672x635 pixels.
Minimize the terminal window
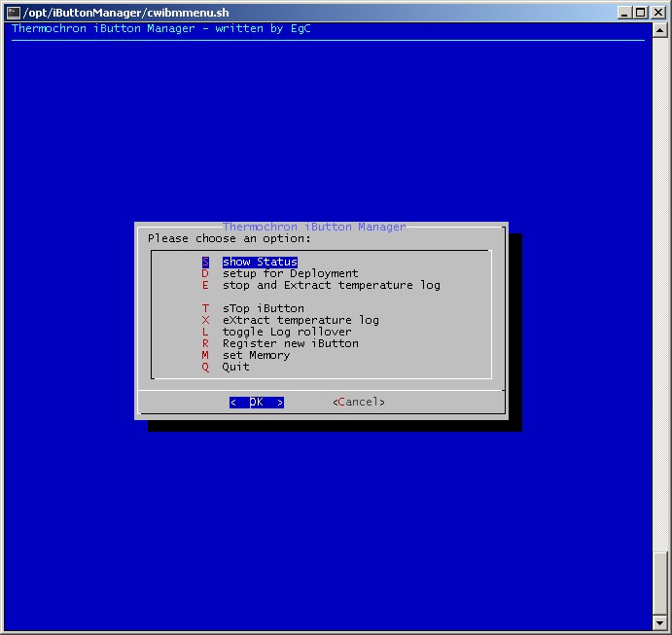(x=624, y=13)
